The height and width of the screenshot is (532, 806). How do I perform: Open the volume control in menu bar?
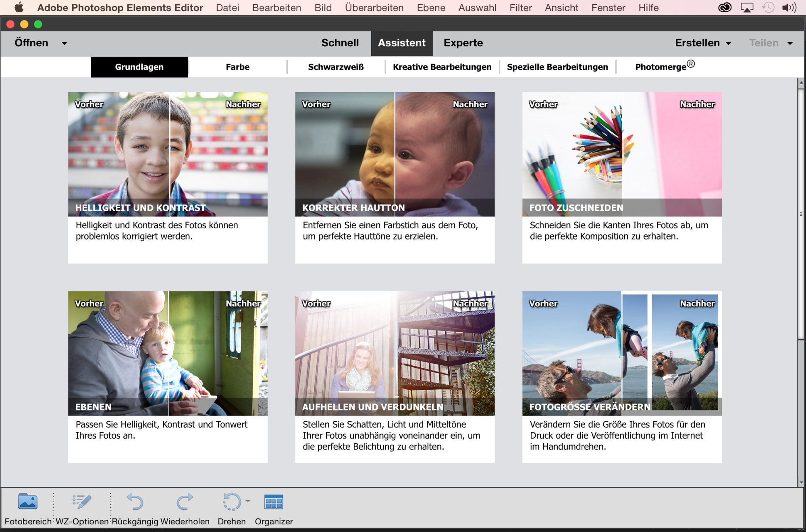tap(789, 8)
